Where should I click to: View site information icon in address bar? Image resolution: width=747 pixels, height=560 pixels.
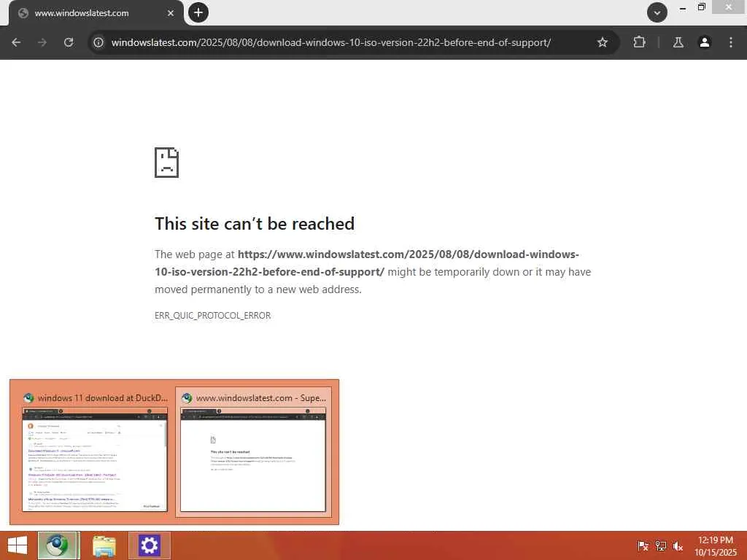point(98,42)
